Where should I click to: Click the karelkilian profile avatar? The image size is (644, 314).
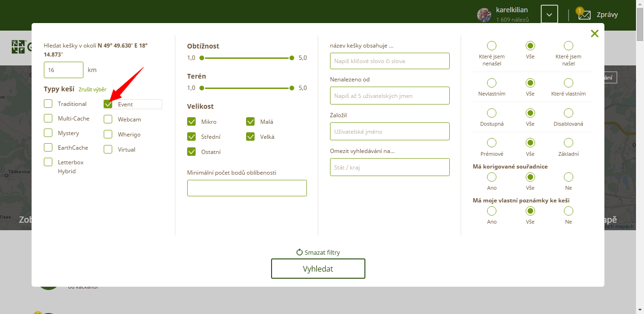click(x=484, y=15)
